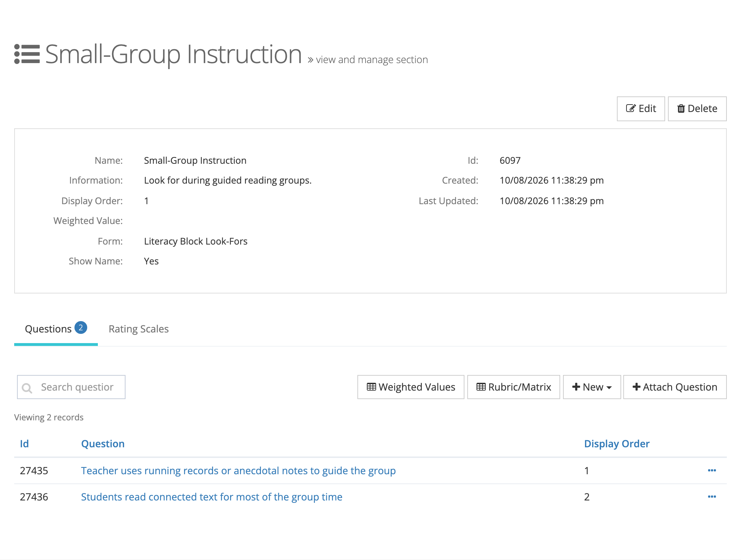Click the Show Name value Yes
741x560 pixels.
[151, 261]
